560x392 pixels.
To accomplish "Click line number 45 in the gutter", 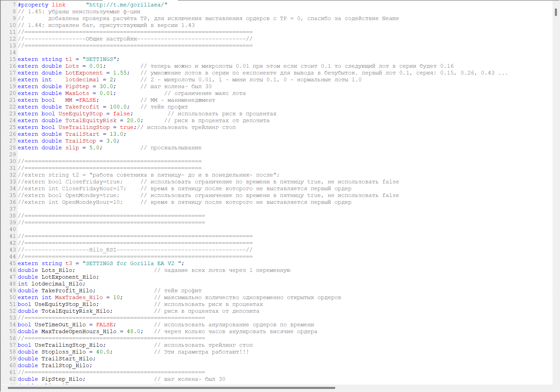I will pos(13,263).
